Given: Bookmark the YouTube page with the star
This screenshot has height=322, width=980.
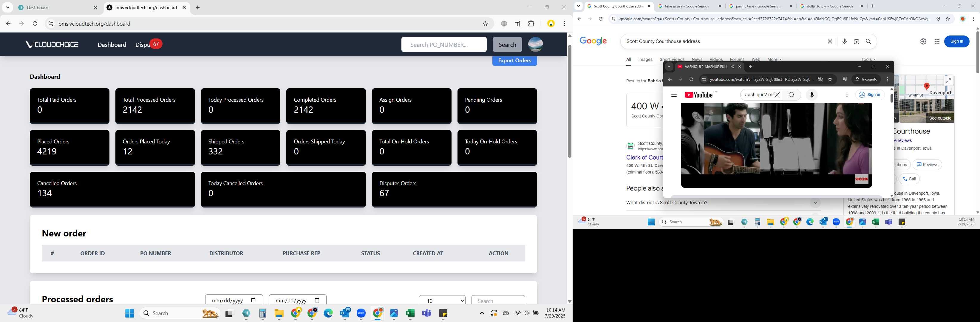Looking at the screenshot, I should (x=830, y=79).
